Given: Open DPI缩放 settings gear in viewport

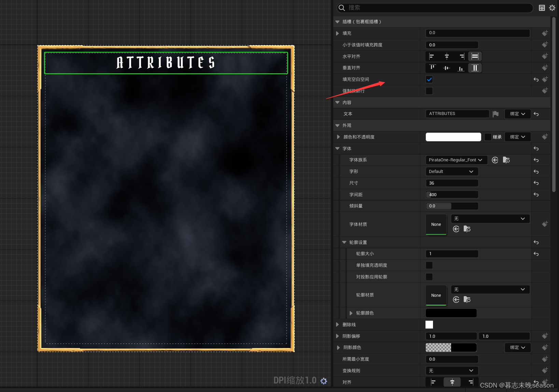Looking at the screenshot, I should pos(324,381).
